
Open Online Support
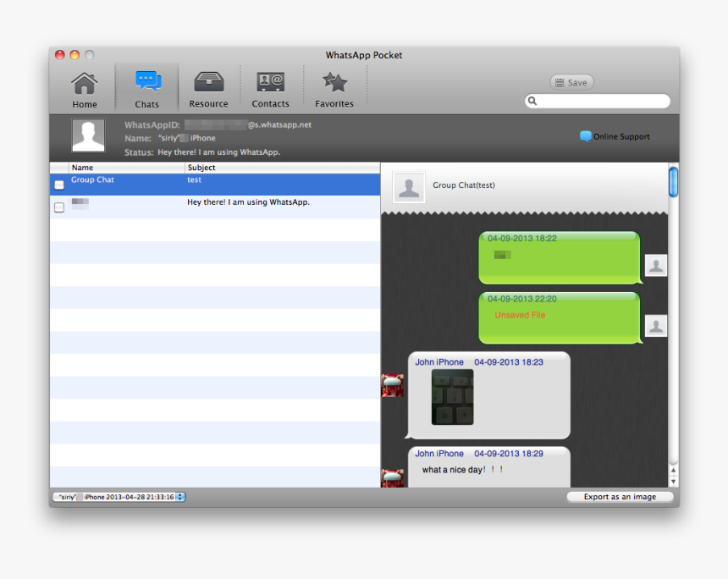pos(615,136)
